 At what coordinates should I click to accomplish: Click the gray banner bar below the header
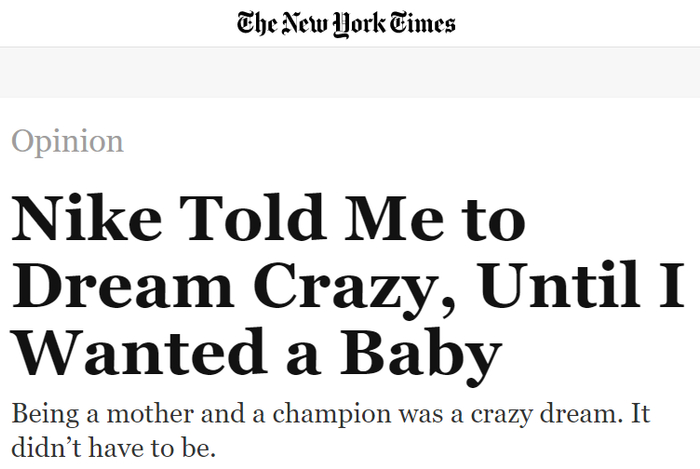[350, 72]
